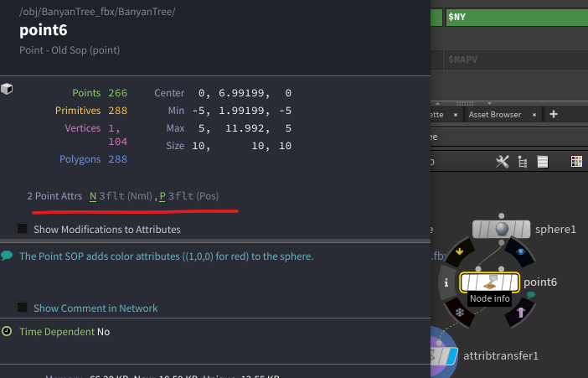Click the sphere1 output connector dot
The height and width of the screenshot is (378, 588).
point(502,242)
